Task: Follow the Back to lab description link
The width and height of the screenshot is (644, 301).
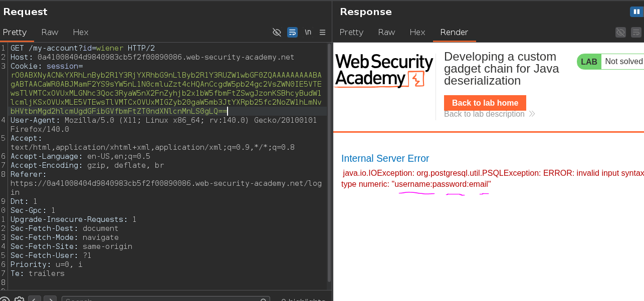Action: tap(484, 114)
